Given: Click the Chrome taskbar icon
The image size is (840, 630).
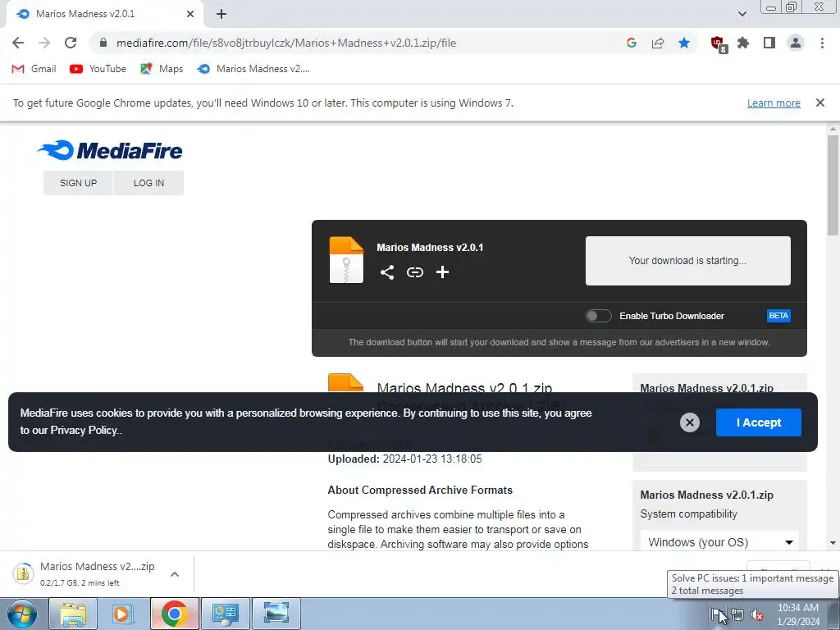Looking at the screenshot, I should pos(174,614).
